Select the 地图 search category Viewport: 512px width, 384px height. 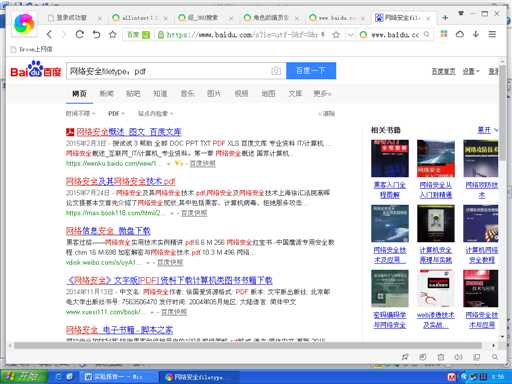[x=268, y=94]
